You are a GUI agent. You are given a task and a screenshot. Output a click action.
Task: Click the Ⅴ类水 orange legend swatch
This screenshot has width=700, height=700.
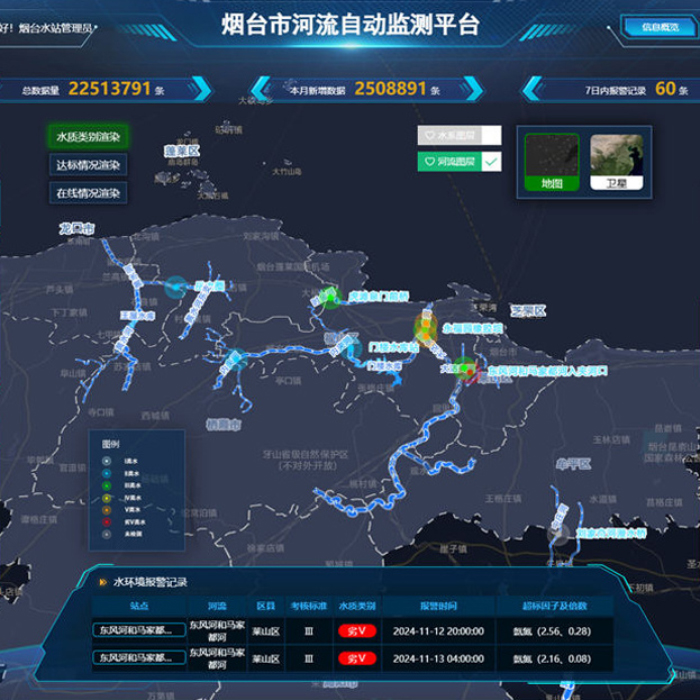pyautogui.click(x=106, y=510)
